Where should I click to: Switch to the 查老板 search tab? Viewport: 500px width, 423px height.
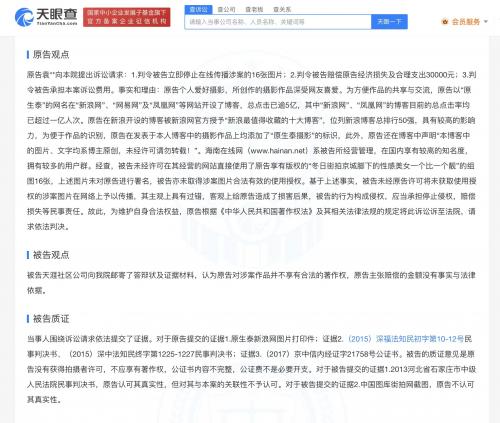pos(254,10)
